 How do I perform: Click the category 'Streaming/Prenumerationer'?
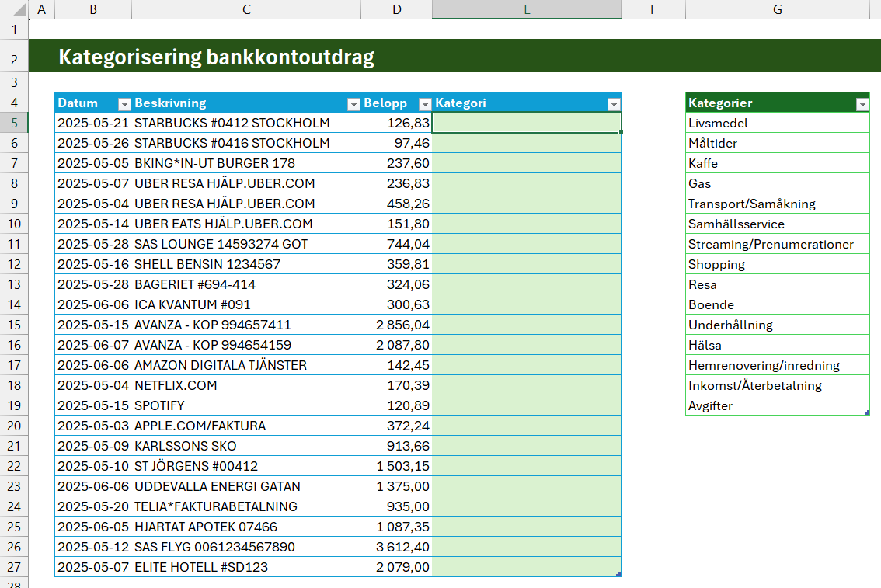[x=778, y=245]
